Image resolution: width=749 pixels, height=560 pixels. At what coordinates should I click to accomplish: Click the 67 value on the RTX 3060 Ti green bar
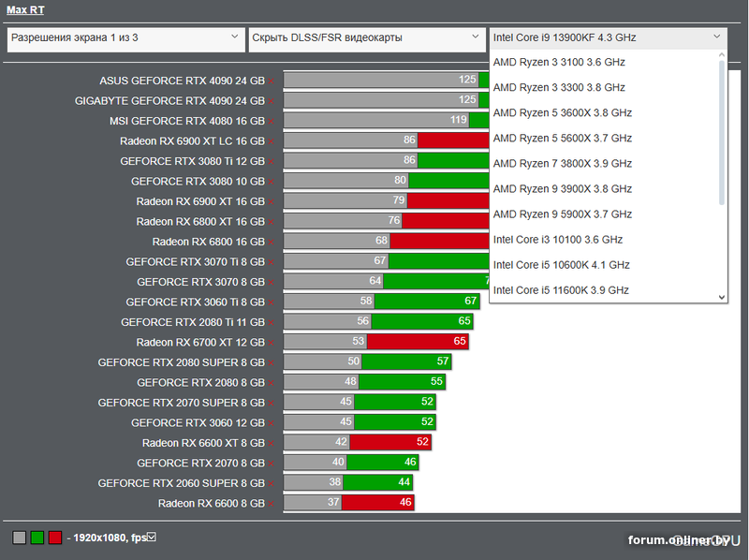(x=471, y=301)
